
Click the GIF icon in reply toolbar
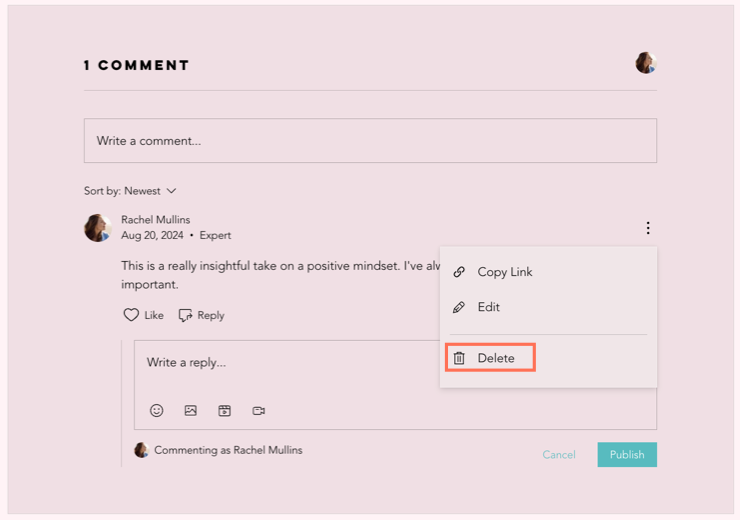(x=225, y=410)
